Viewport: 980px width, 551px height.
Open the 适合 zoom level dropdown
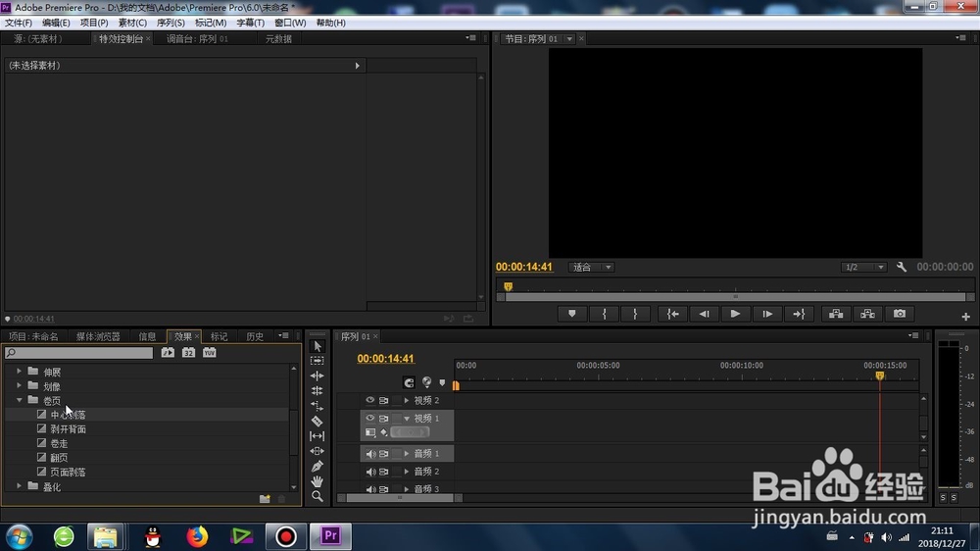(x=592, y=267)
